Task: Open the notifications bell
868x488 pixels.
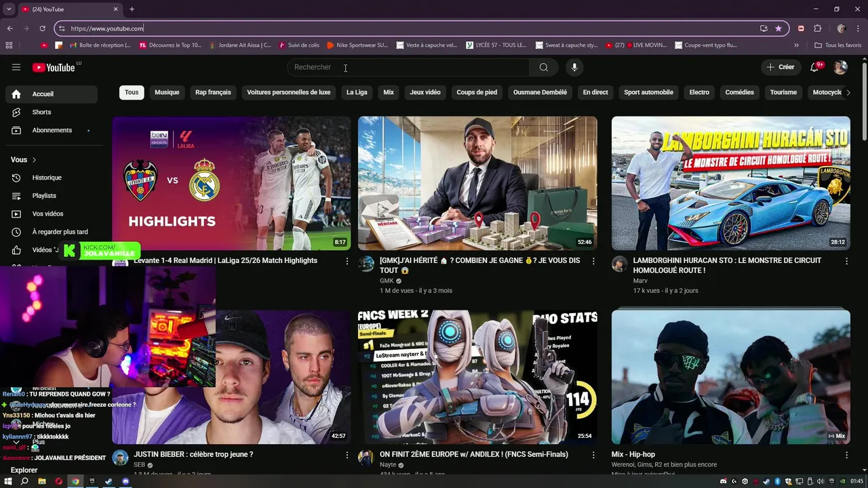Action: tap(816, 67)
